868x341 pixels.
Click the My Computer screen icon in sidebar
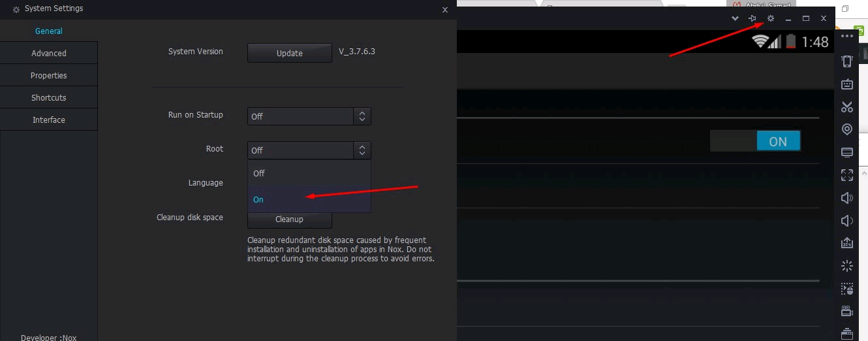tap(847, 152)
